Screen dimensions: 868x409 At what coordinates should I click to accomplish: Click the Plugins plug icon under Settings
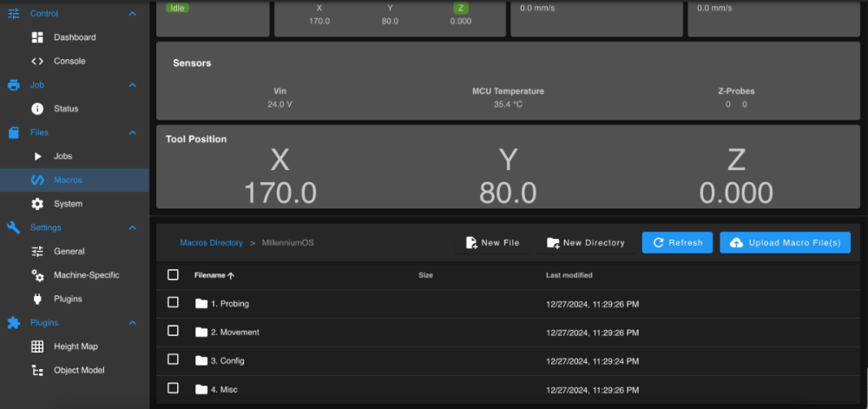pos(37,299)
